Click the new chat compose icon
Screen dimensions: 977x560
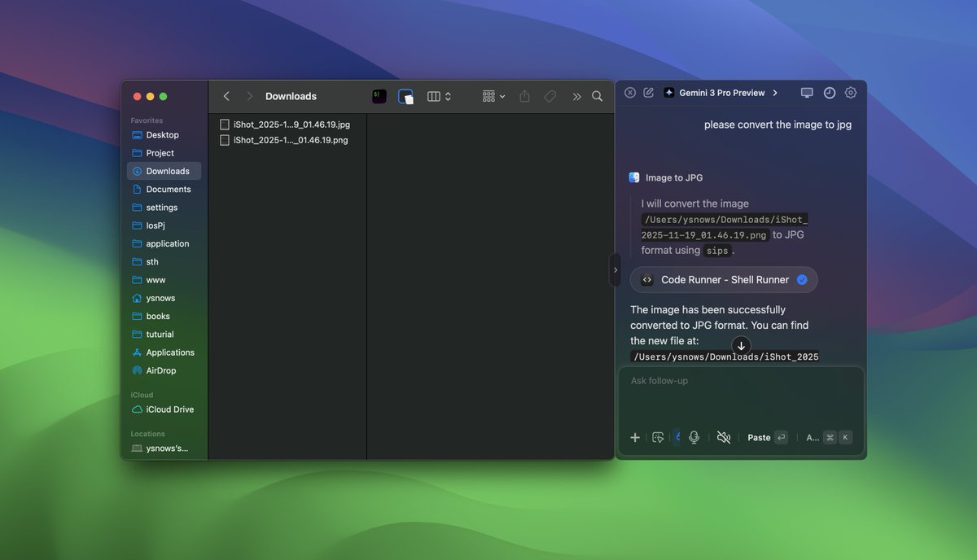[648, 93]
